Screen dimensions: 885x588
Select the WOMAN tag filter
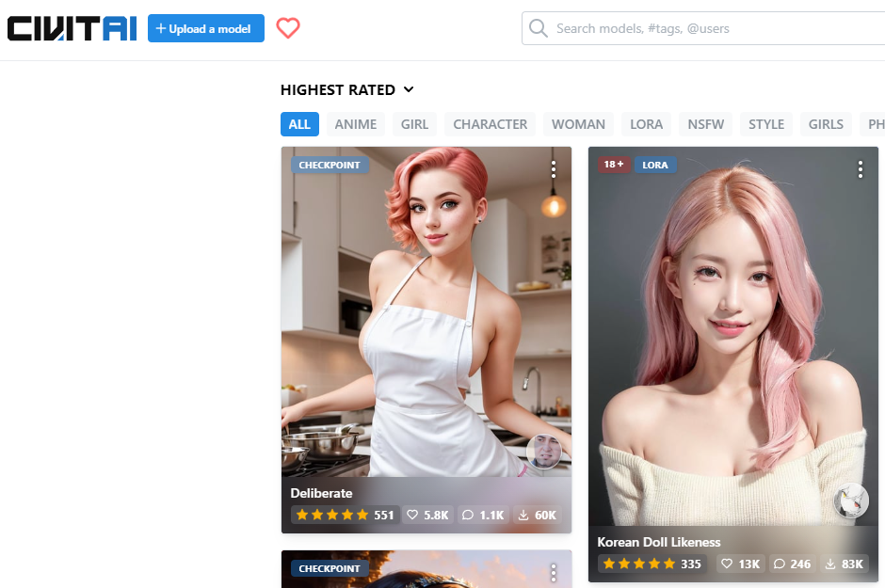[578, 124]
